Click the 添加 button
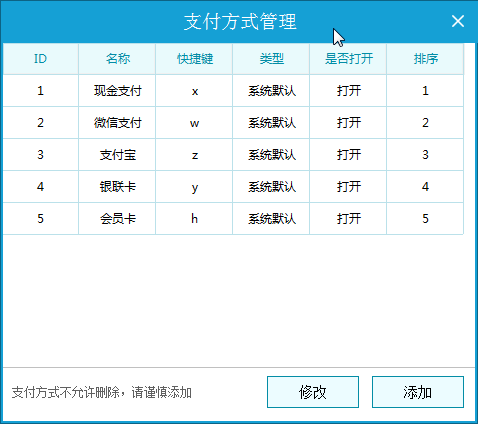The height and width of the screenshot is (424, 478). coord(418,392)
